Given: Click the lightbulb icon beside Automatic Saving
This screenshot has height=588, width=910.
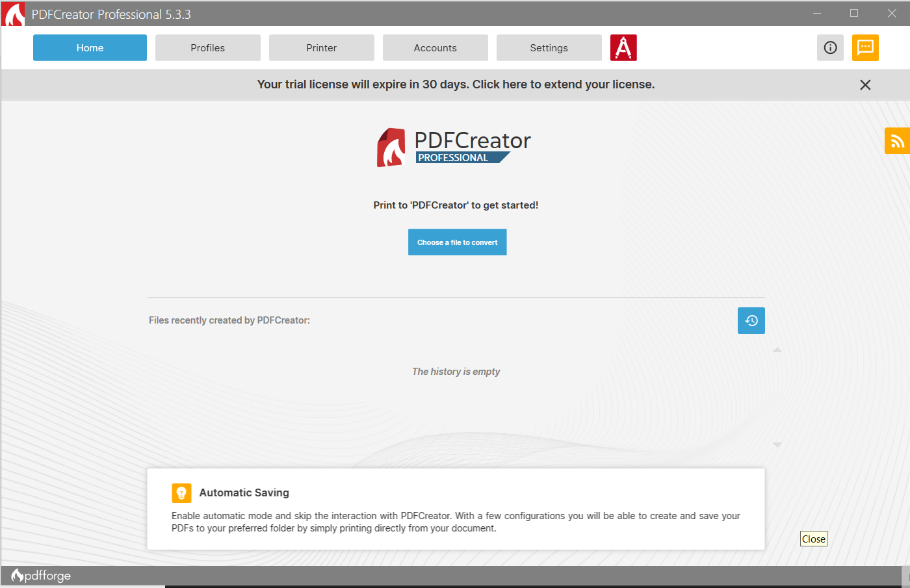Looking at the screenshot, I should tap(181, 492).
